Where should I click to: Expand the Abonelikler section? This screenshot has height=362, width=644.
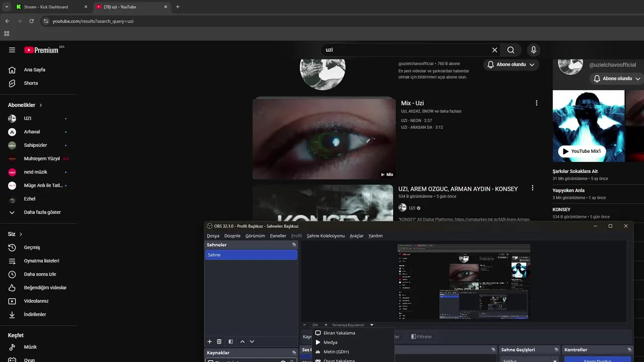click(25, 105)
